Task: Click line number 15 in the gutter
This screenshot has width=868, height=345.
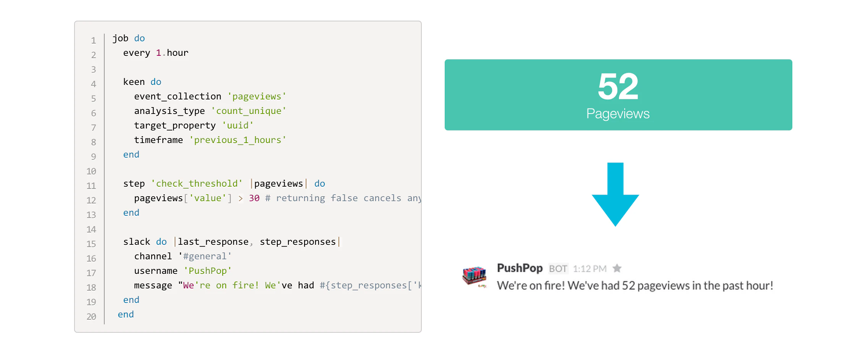Action: 91,244
